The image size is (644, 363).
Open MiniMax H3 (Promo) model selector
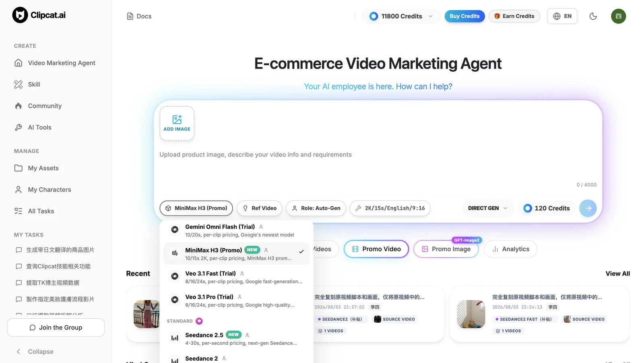point(196,208)
